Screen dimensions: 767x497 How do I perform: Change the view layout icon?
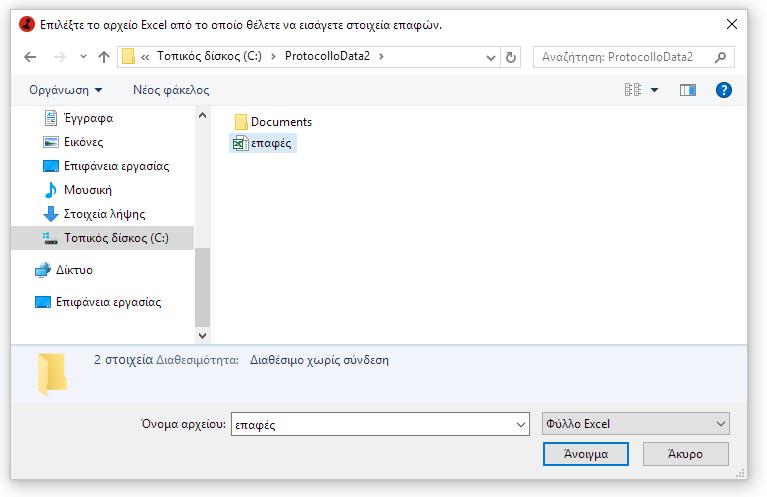pos(633,90)
